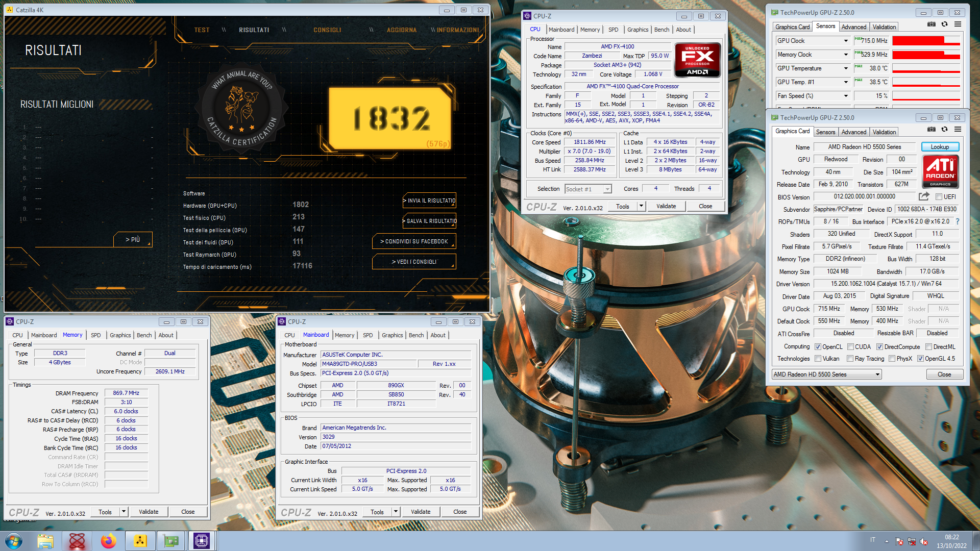Show hidden tray icons arrow
The width and height of the screenshot is (980, 551).
tap(887, 541)
